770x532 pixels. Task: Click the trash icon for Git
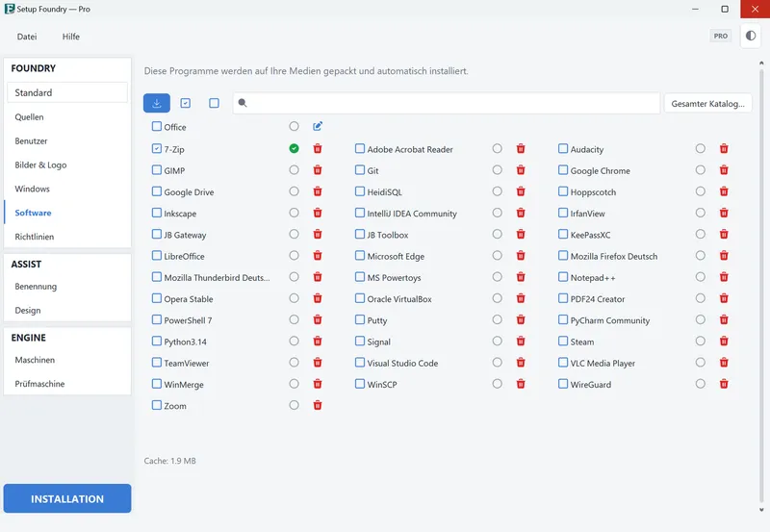[521, 170]
